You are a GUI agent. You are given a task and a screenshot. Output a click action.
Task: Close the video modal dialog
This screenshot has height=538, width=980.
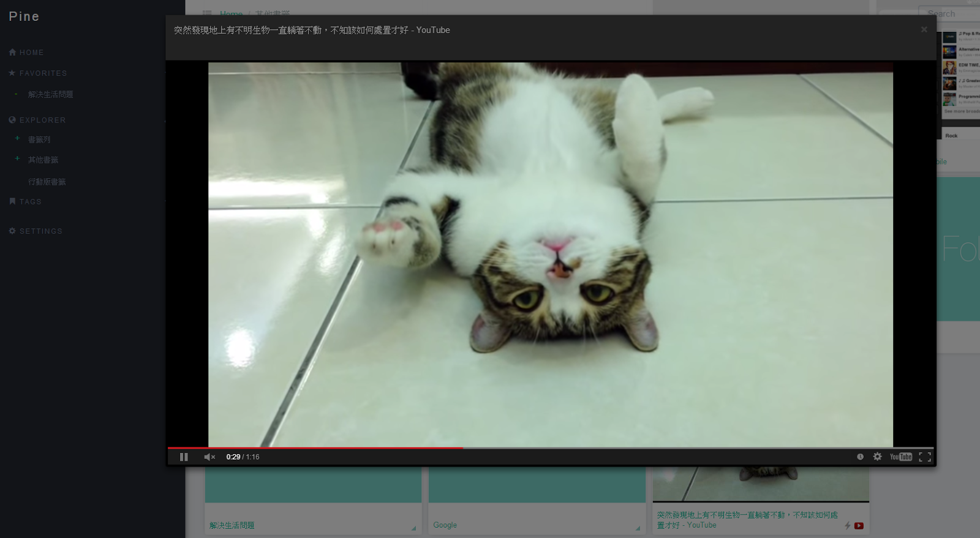pyautogui.click(x=924, y=29)
